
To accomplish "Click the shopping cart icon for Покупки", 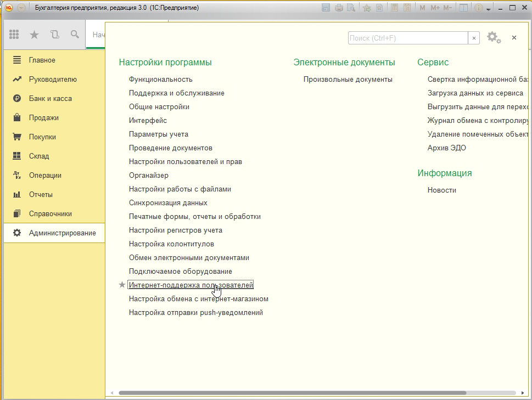I will [16, 137].
